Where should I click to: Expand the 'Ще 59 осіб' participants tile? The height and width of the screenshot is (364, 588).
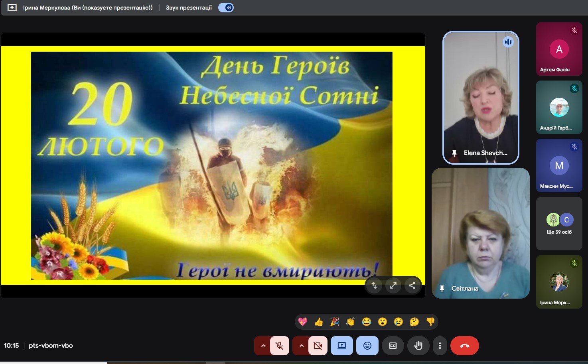[559, 223]
